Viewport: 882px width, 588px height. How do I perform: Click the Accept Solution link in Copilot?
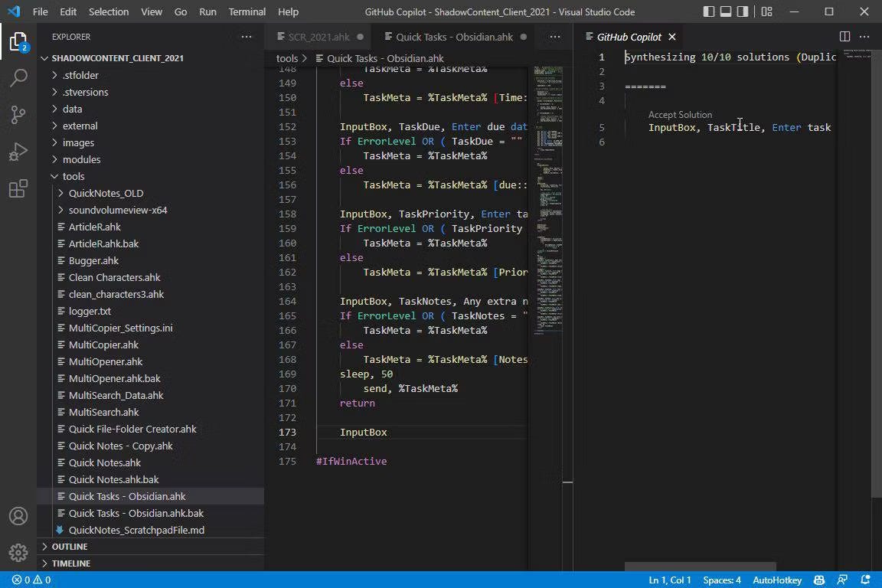pos(680,114)
